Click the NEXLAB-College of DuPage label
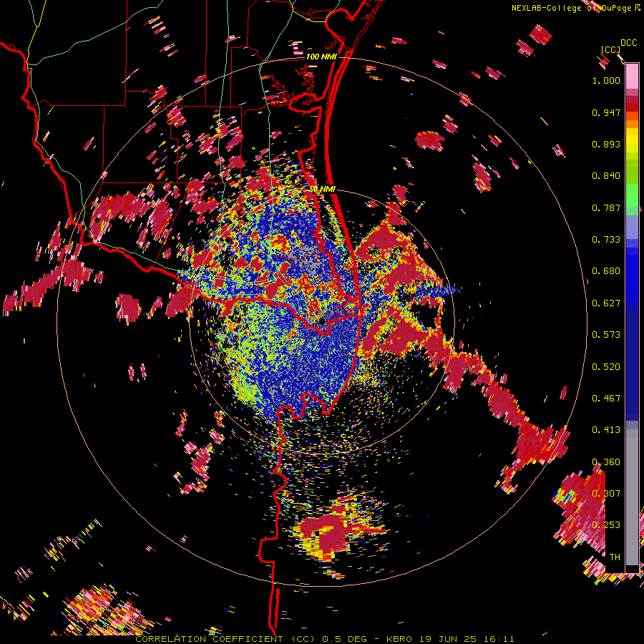The image size is (644, 644). [x=572, y=8]
